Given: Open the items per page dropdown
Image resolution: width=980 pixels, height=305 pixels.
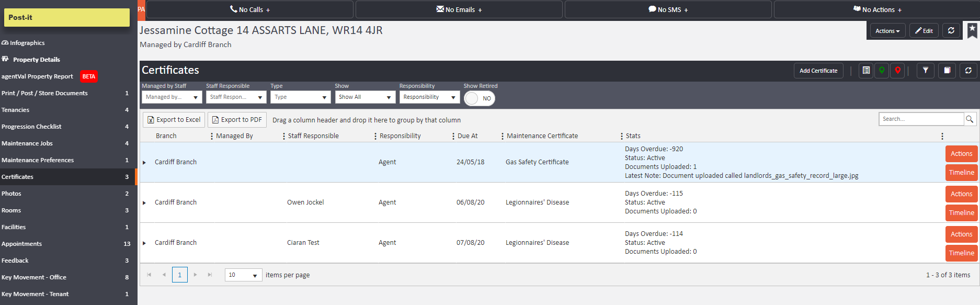Looking at the screenshot, I should [x=243, y=275].
